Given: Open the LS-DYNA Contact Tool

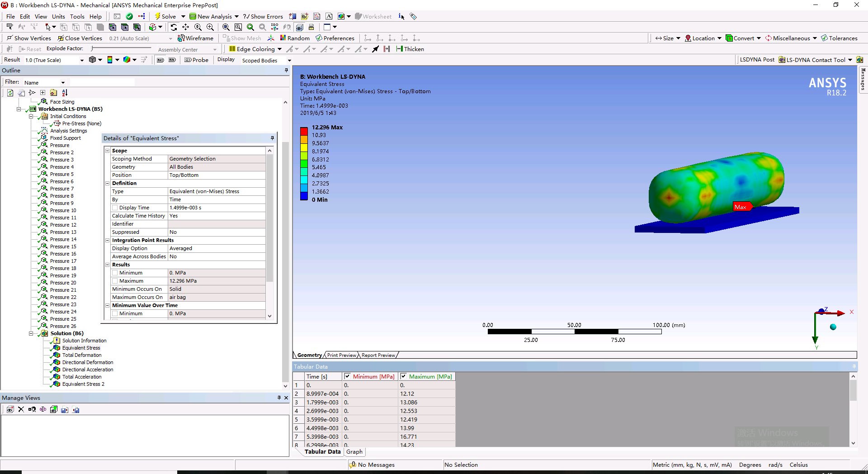Looking at the screenshot, I should click(x=815, y=60).
